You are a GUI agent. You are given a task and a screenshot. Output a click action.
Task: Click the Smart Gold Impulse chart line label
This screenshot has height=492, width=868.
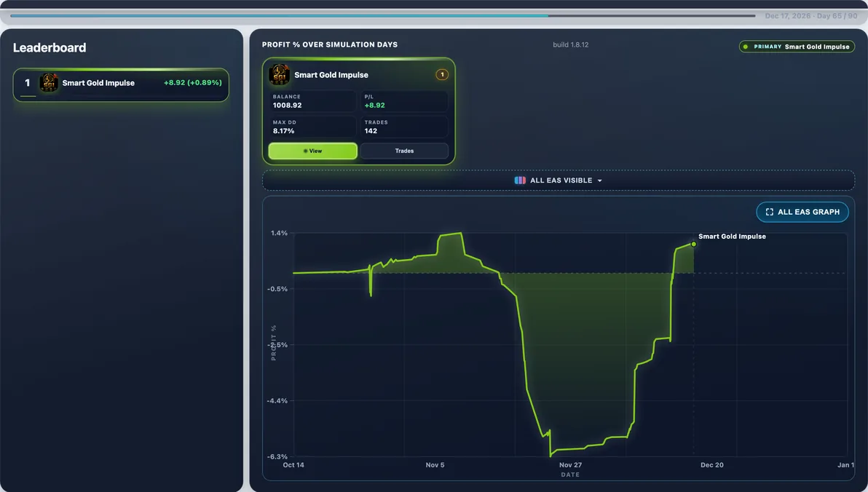click(732, 237)
